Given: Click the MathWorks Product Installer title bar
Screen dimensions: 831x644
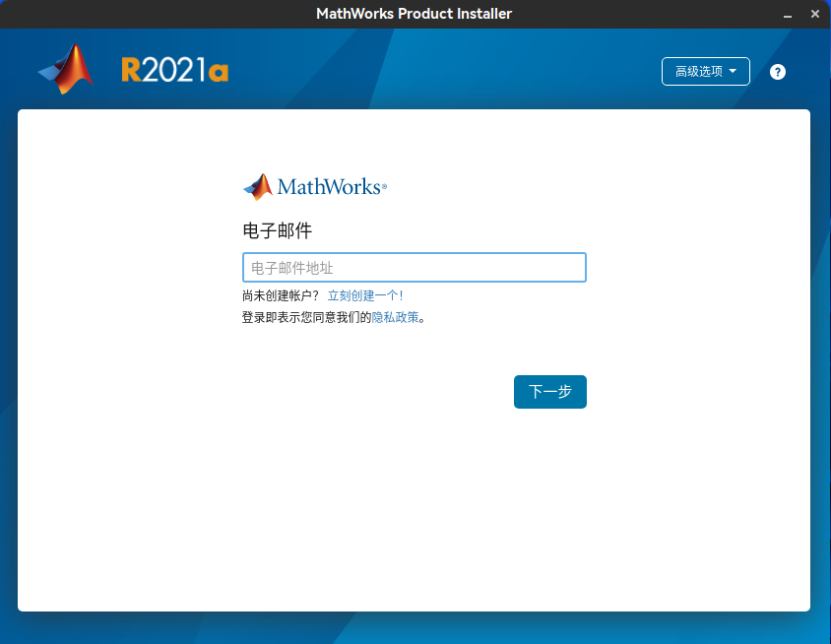Looking at the screenshot, I should 414,14.
